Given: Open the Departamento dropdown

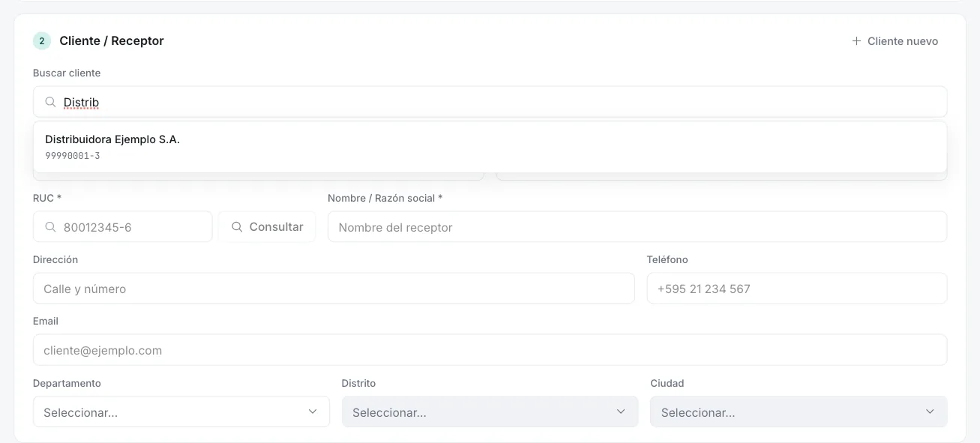Looking at the screenshot, I should (x=181, y=412).
